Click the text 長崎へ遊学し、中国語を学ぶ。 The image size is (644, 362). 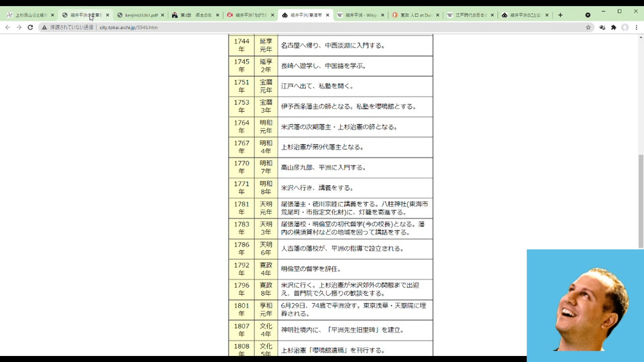coord(323,66)
